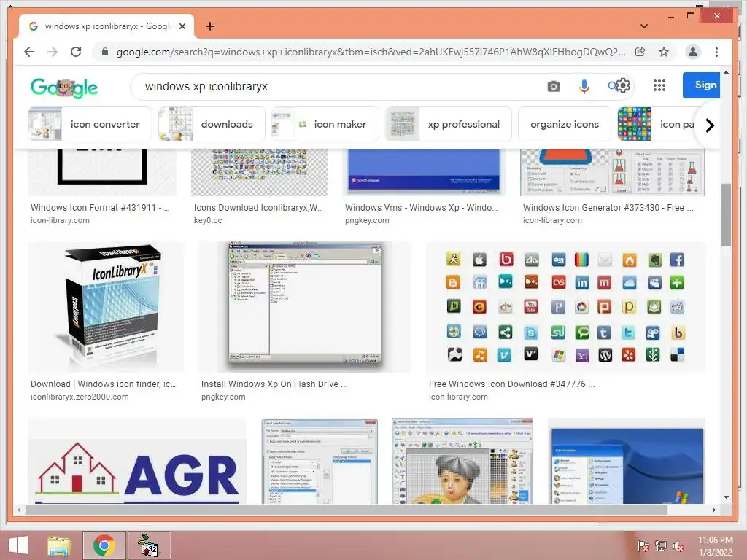747x560 pixels.
Task: Open the IconLibraryX software box thumbnail
Action: point(106,307)
